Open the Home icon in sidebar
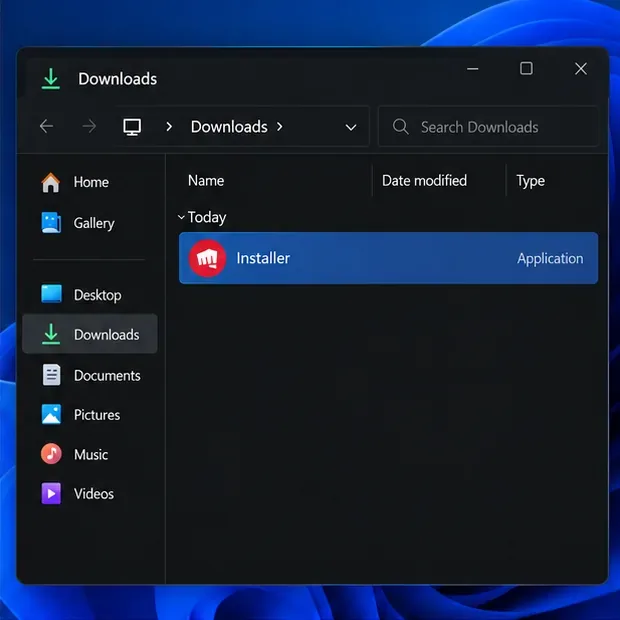This screenshot has height=620, width=620. tap(51, 182)
